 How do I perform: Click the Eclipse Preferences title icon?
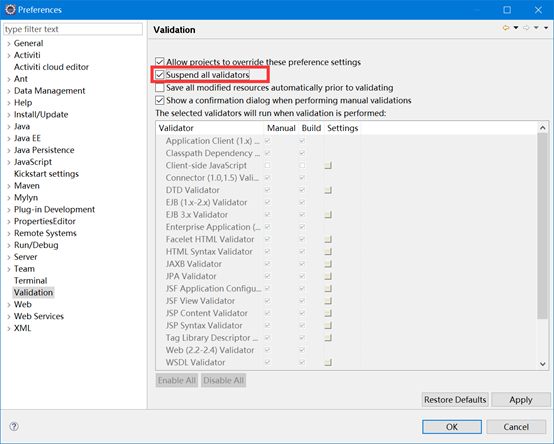tap(10, 10)
